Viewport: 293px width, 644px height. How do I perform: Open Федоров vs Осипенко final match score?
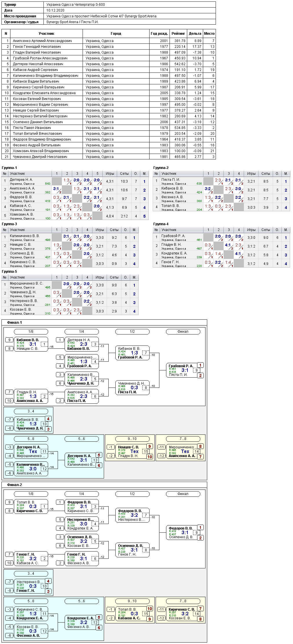coord(185,532)
